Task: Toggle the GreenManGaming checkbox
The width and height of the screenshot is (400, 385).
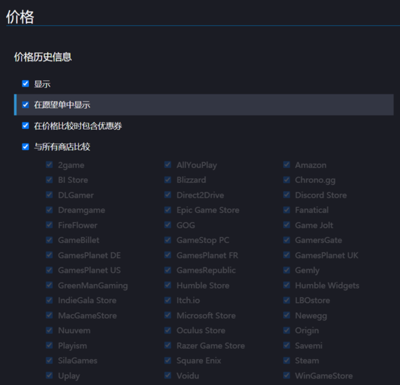Action: (49, 285)
